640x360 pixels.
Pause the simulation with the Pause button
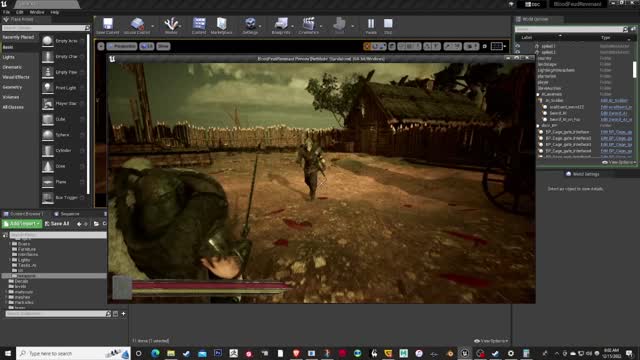pos(371,23)
